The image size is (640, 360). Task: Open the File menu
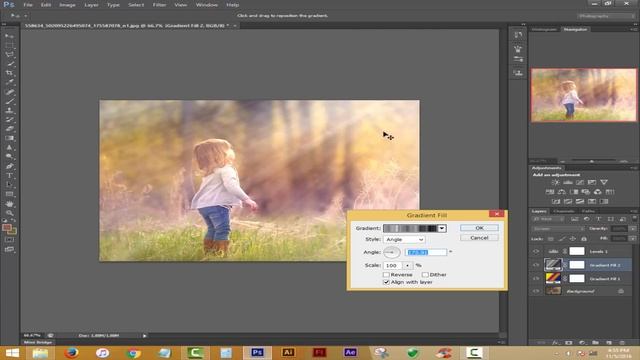pyautogui.click(x=28, y=5)
